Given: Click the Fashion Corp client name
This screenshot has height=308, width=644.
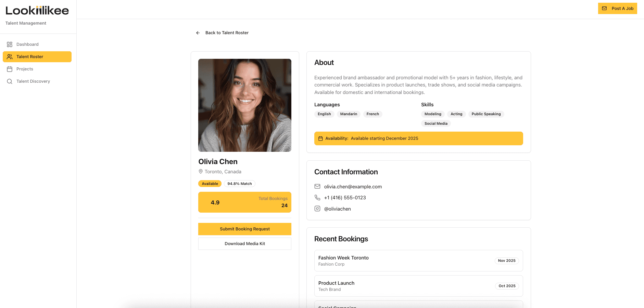Looking at the screenshot, I should coord(331,264).
